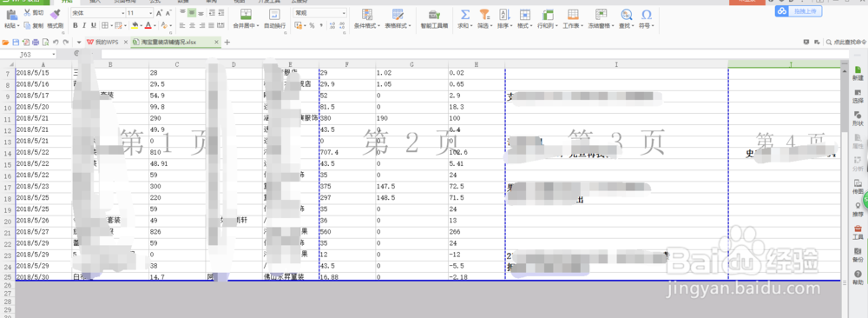Toggle center horizontal text alignment
868x318 pixels.
click(x=192, y=25)
